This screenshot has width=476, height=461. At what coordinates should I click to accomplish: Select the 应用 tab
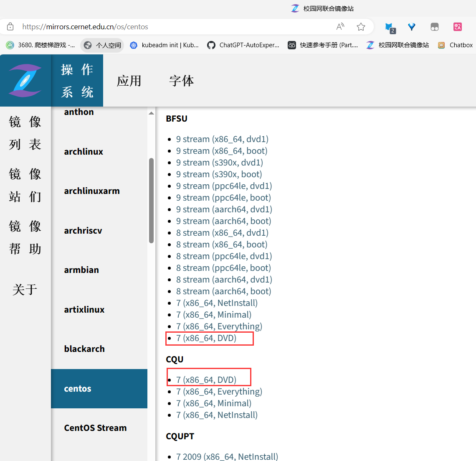(x=129, y=81)
